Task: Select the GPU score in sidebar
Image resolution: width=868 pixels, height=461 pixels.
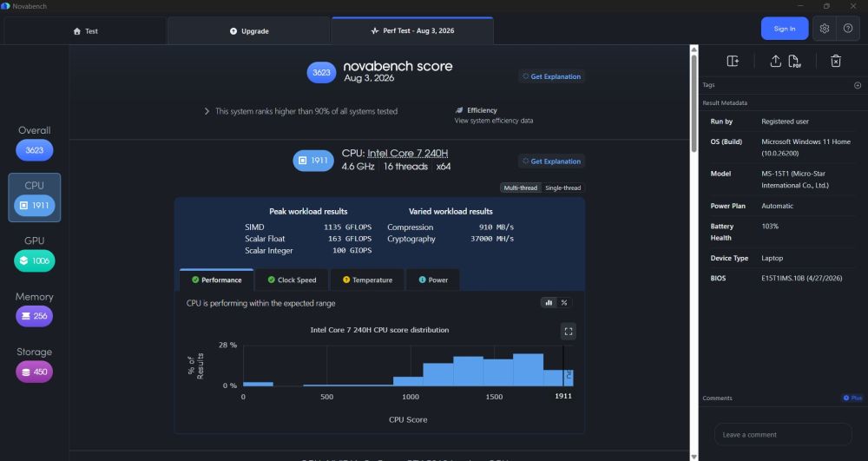Action: 35,260
